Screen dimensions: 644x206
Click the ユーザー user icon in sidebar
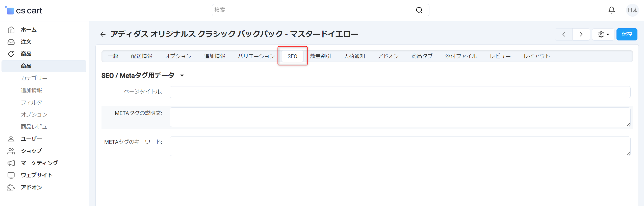(11, 139)
